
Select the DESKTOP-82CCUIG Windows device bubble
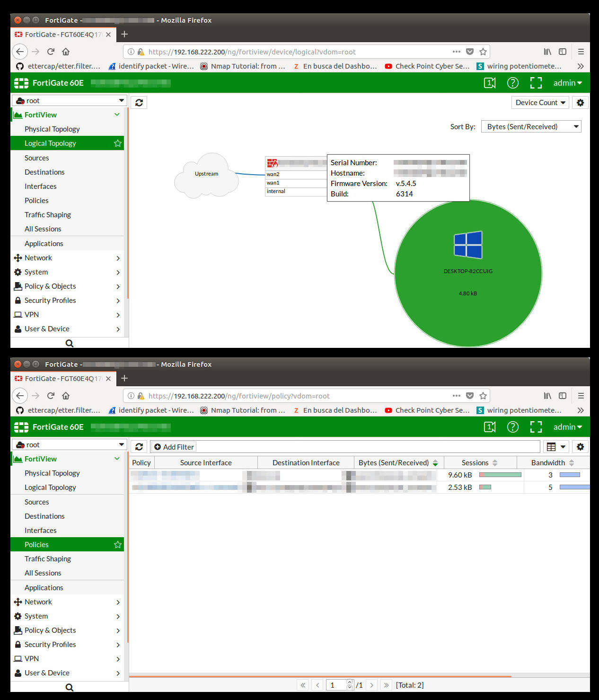(x=468, y=273)
